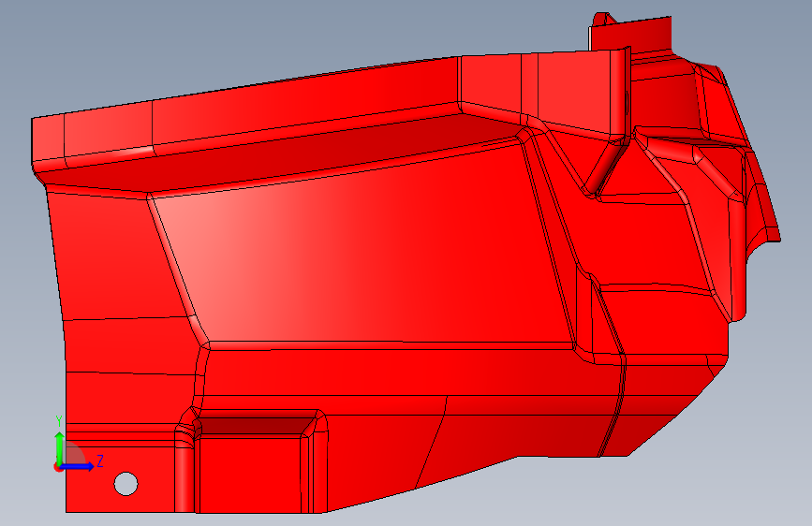This screenshot has height=526, width=812.
Task: Click the "Y" axis label text
Action: [x=59, y=421]
